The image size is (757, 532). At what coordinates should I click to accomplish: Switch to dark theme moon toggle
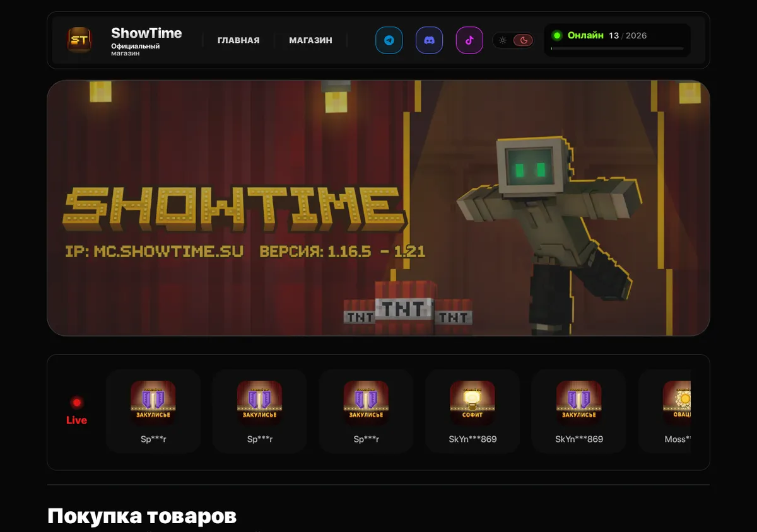[524, 40]
